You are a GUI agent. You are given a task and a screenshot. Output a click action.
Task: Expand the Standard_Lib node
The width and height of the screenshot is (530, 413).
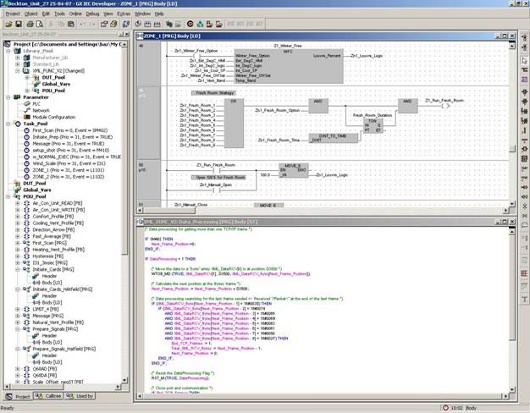(x=18, y=64)
